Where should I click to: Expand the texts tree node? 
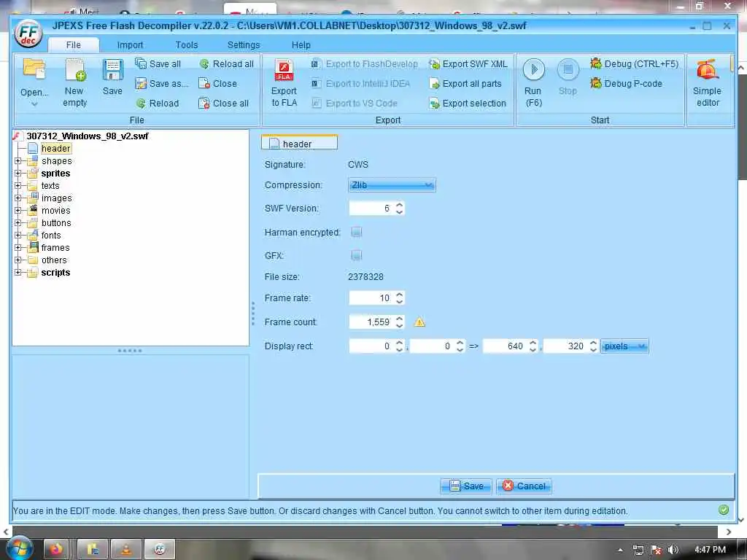point(18,186)
